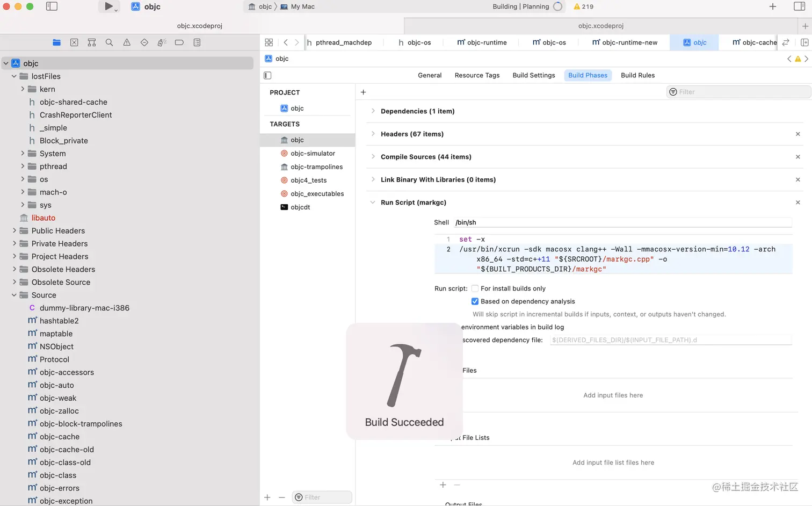The image size is (812, 506).
Task: Open the Debug navigator
Action: coord(162,42)
